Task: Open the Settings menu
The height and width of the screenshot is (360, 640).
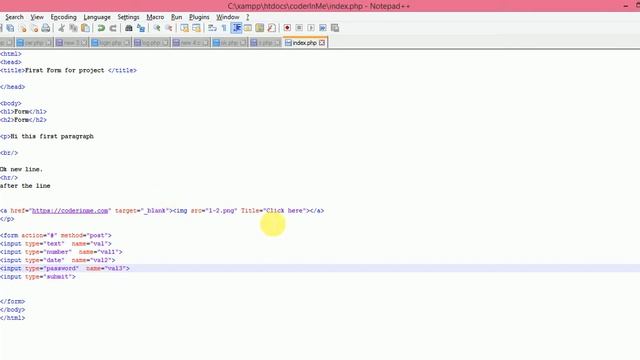Action: (x=128, y=17)
